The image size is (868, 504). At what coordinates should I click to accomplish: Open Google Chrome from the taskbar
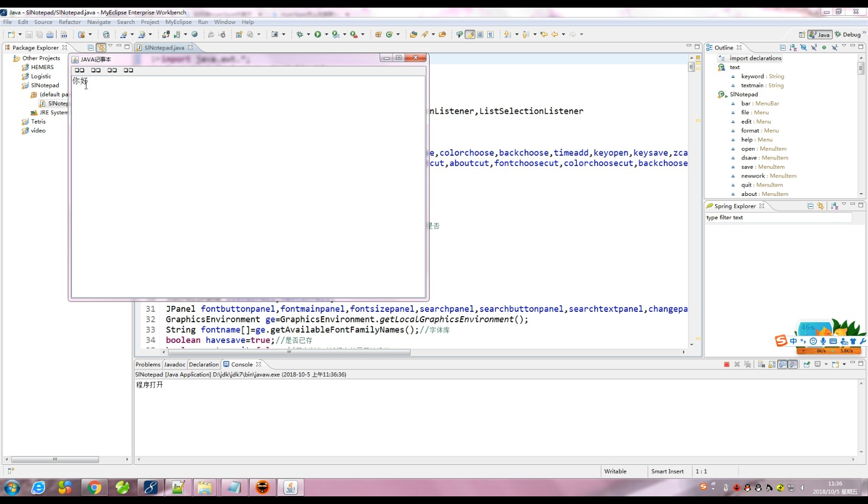point(94,488)
